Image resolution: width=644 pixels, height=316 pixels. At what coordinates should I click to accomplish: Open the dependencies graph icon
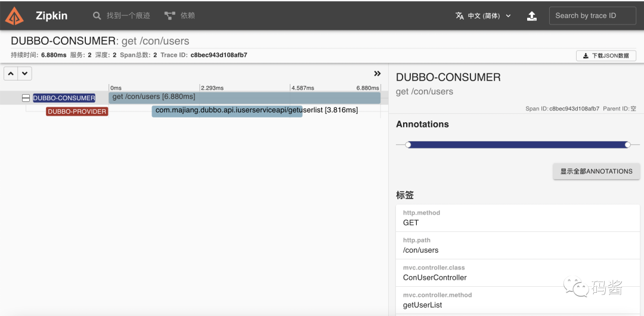click(169, 16)
